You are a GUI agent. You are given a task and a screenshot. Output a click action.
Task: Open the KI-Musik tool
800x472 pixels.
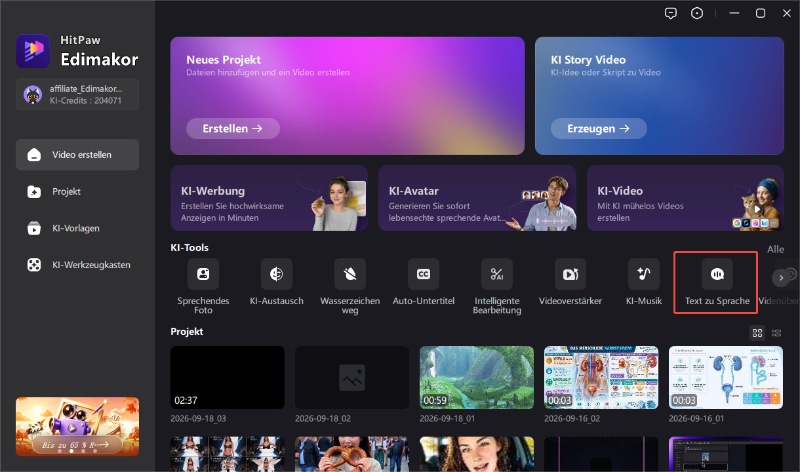pos(644,282)
